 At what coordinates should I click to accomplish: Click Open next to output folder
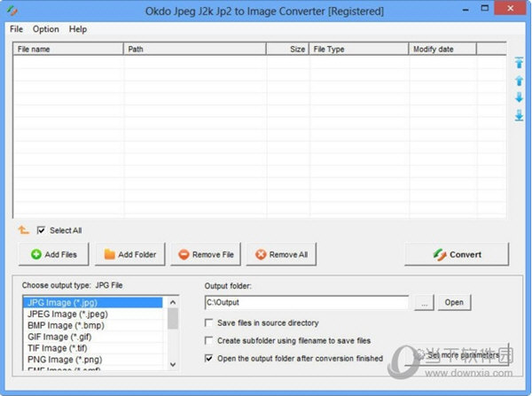tap(454, 302)
